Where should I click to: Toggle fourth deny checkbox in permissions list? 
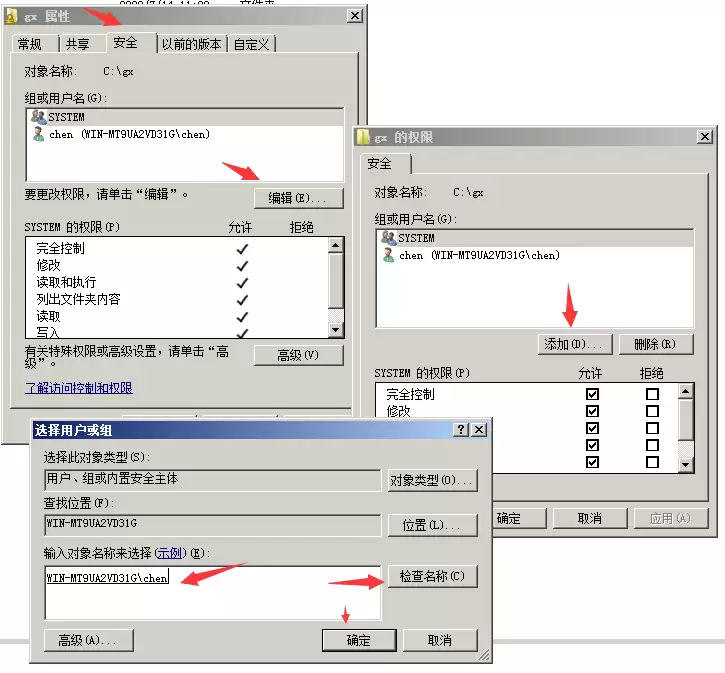(652, 445)
